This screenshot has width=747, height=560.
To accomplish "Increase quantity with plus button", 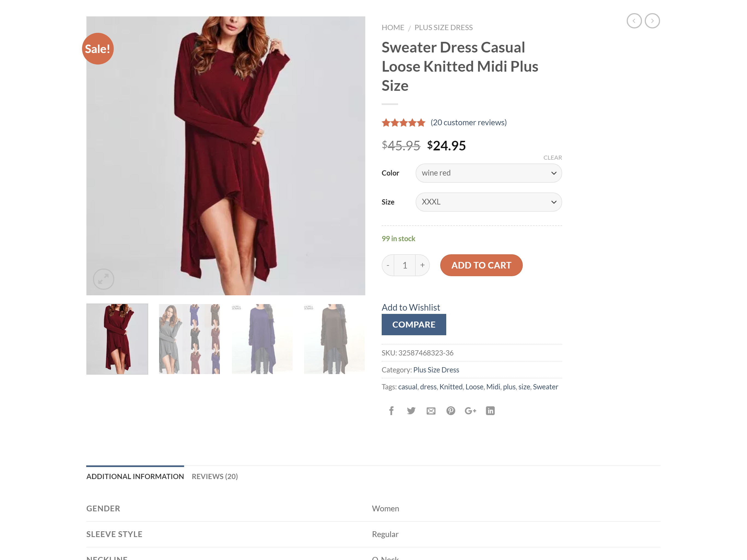I will [x=422, y=265].
